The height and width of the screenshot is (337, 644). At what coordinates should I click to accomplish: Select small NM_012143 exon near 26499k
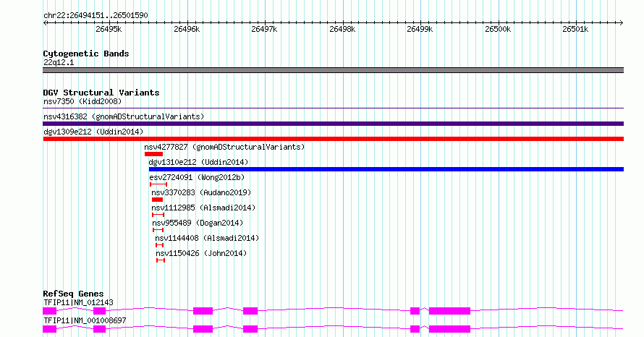(415, 311)
